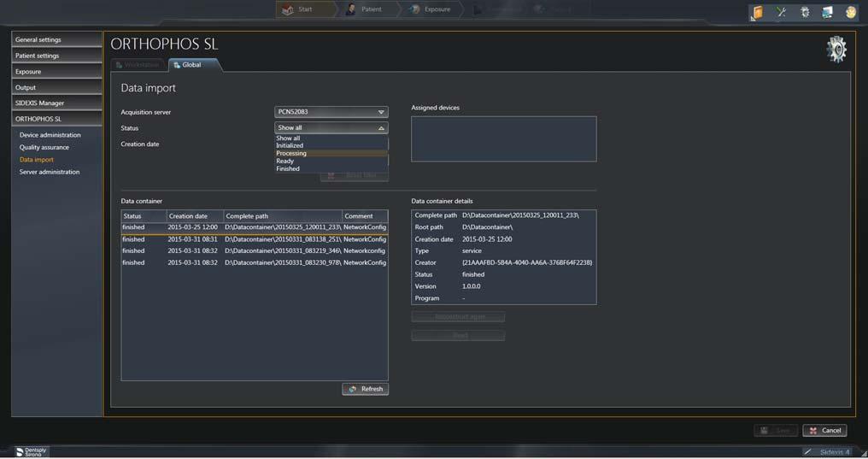The image size is (868, 459).
Task: Expand SIDEXIS Manager in the sidebar
Action: coord(56,103)
